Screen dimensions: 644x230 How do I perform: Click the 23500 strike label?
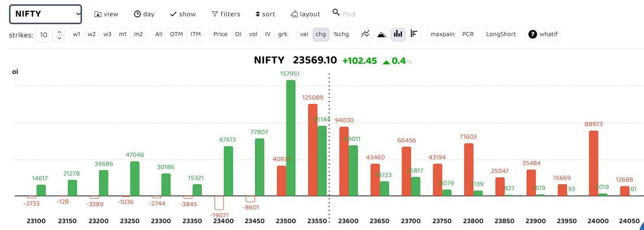pyautogui.click(x=286, y=221)
